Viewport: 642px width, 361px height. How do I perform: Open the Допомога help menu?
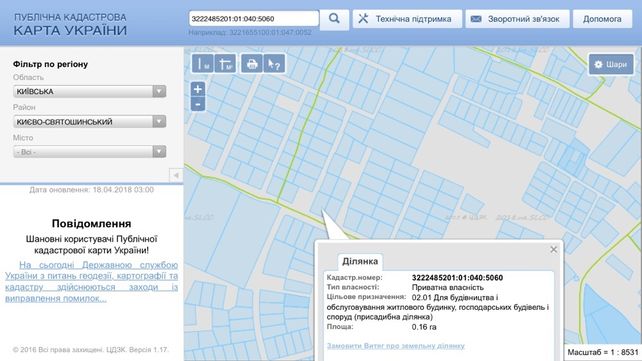coord(602,19)
